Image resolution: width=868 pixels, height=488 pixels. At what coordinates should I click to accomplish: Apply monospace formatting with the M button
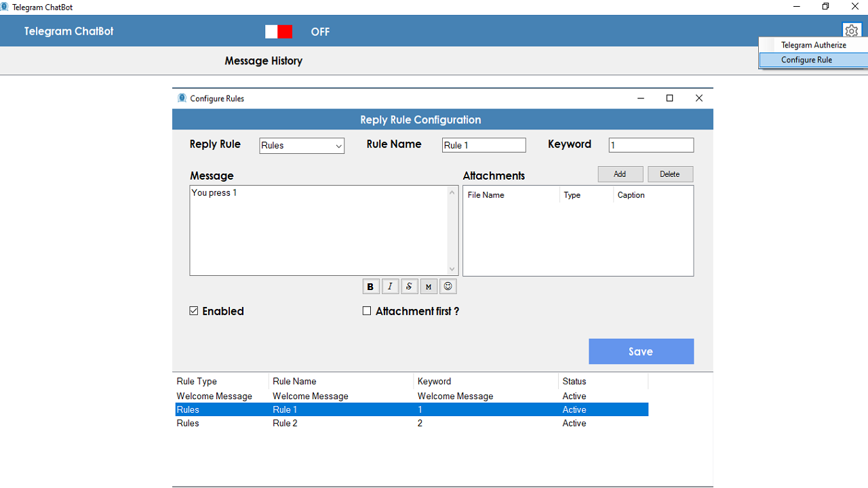[428, 287]
